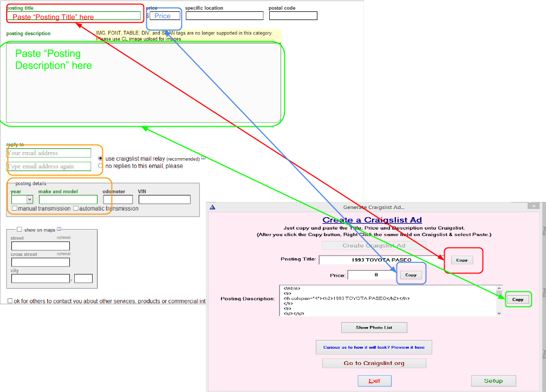Click the "Create a Craigslist Ad" heading link
Viewport: 546px width, 392px height.
[372, 220]
